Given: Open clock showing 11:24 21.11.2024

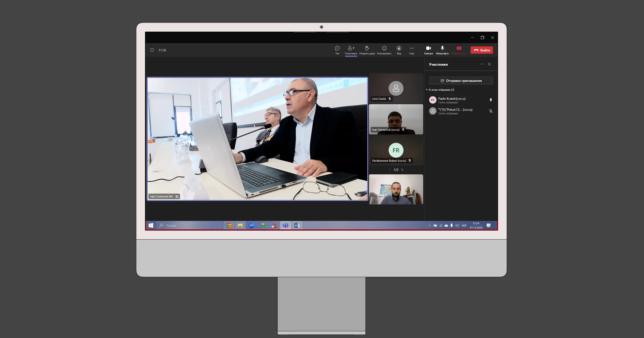Looking at the screenshot, I should click(476, 226).
